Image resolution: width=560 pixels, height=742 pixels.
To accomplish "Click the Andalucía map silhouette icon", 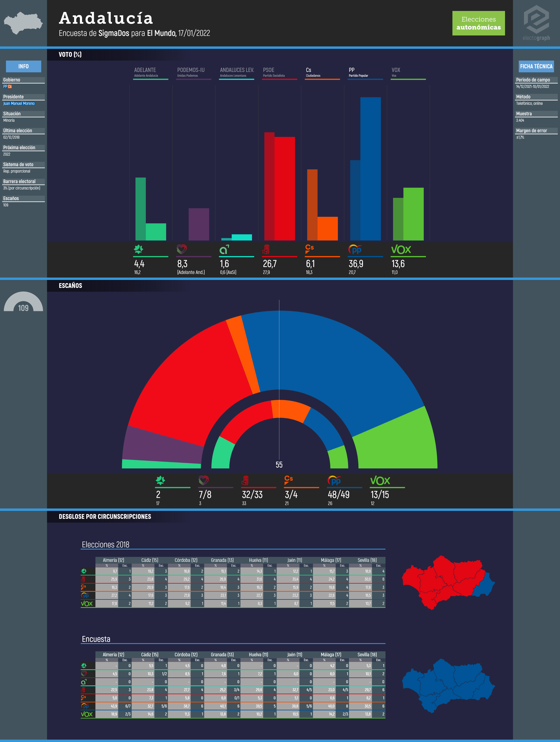I will [23, 23].
